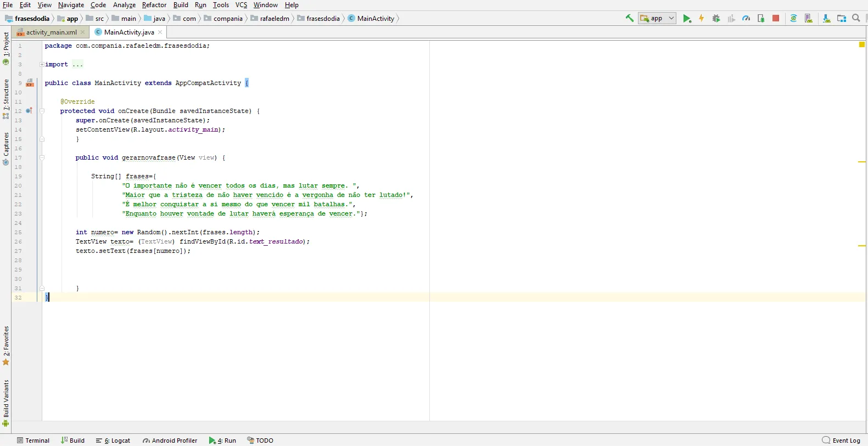Open Project Structure icon
The image size is (868, 446).
tap(841, 19)
